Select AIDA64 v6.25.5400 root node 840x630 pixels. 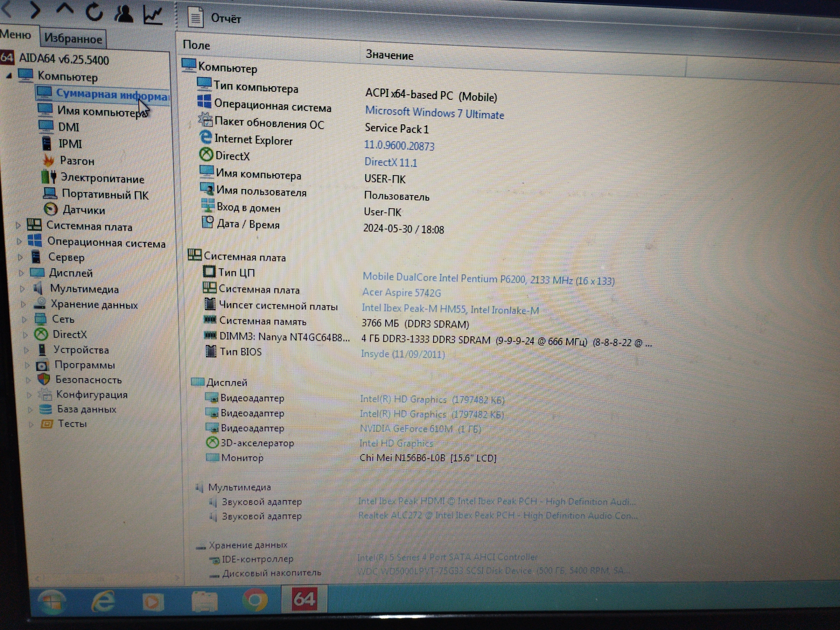55,59
